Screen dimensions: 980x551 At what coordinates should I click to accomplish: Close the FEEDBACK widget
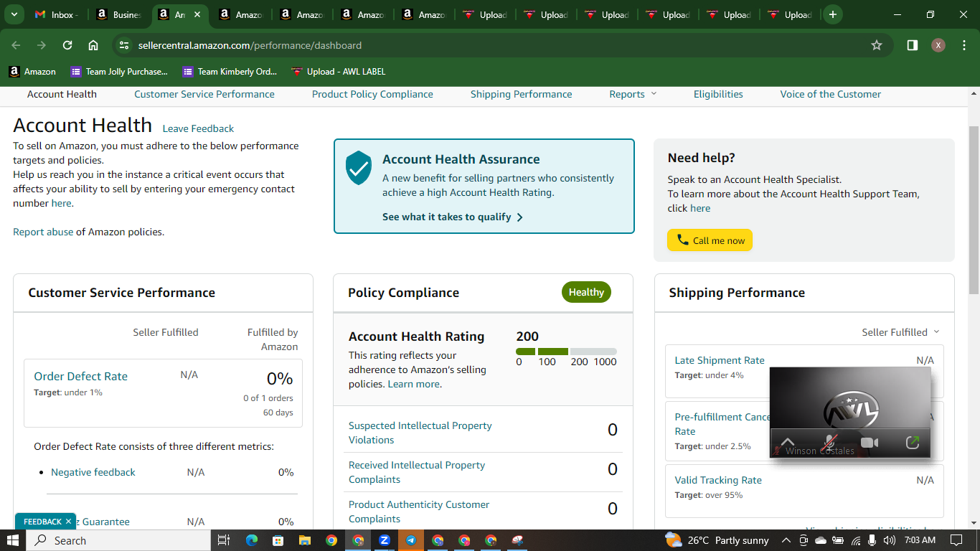click(x=68, y=522)
